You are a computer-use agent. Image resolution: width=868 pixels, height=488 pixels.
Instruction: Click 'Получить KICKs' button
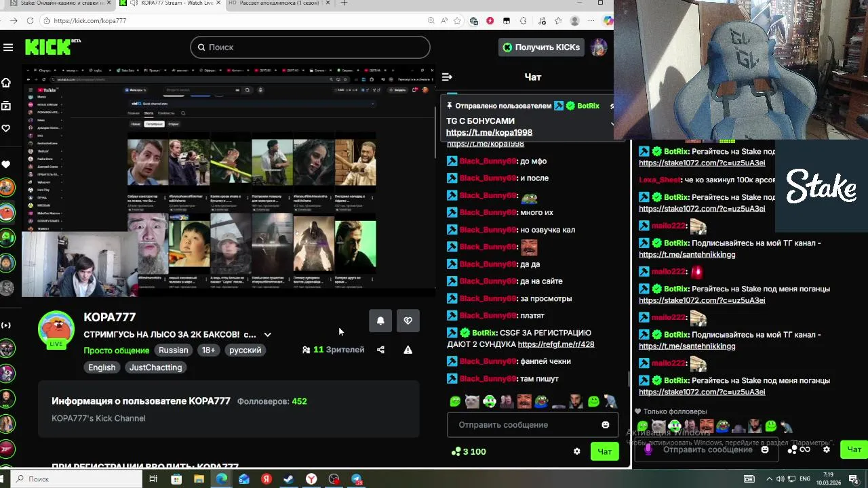(540, 47)
